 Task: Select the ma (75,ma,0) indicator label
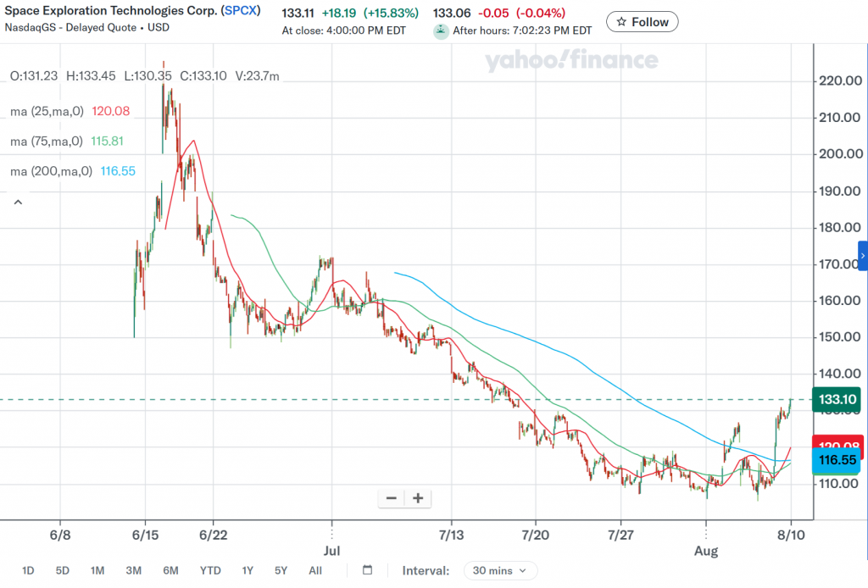pyautogui.click(x=47, y=141)
